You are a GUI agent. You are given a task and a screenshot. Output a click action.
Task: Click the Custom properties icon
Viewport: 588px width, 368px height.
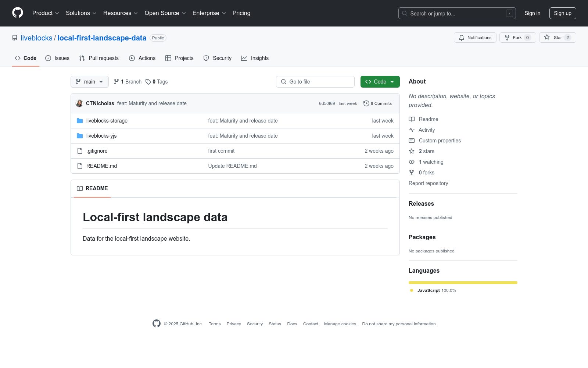click(x=412, y=141)
